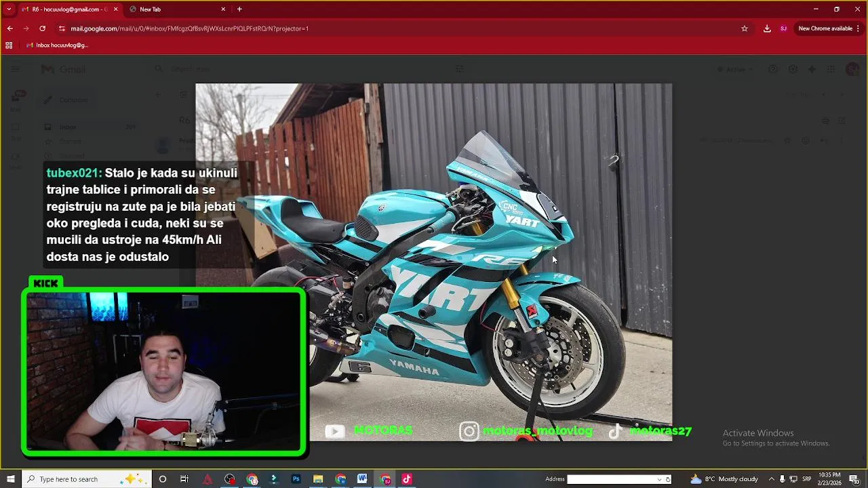
Task: Open Task View on taskbar
Action: pos(184,479)
